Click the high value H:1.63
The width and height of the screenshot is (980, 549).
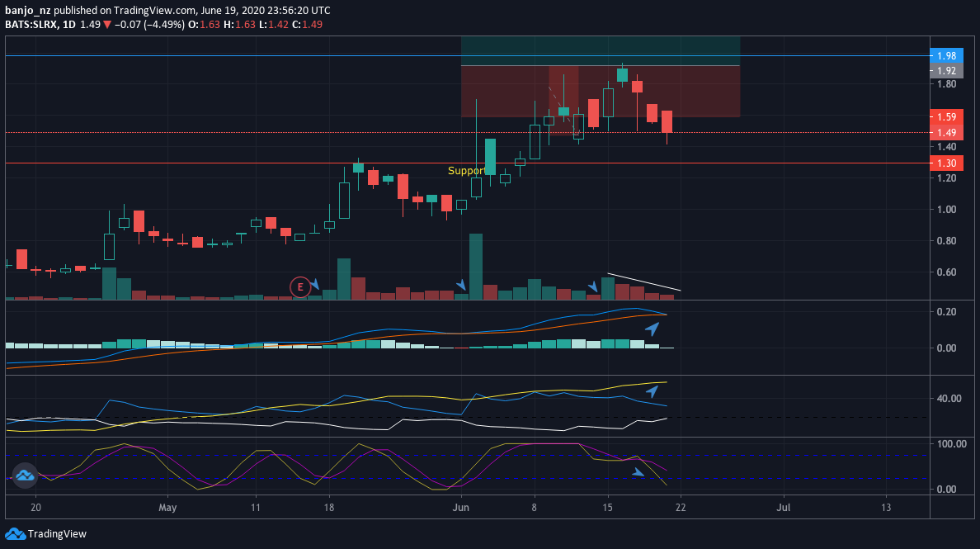239,25
